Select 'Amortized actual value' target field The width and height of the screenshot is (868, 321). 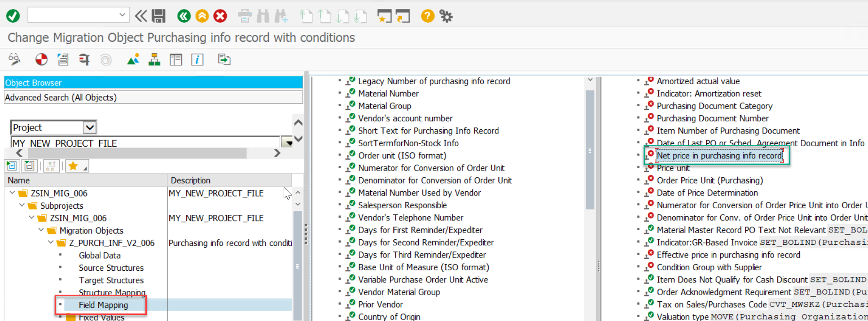[x=698, y=81]
